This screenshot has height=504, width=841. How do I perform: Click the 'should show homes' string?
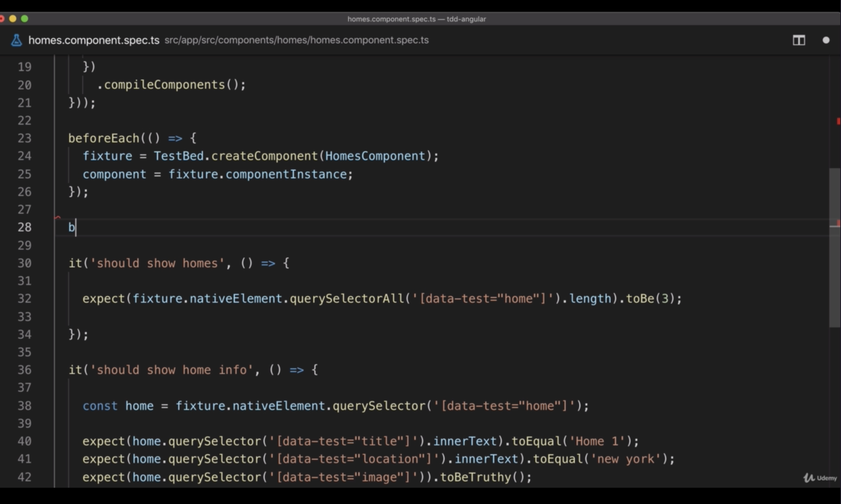[x=157, y=263]
